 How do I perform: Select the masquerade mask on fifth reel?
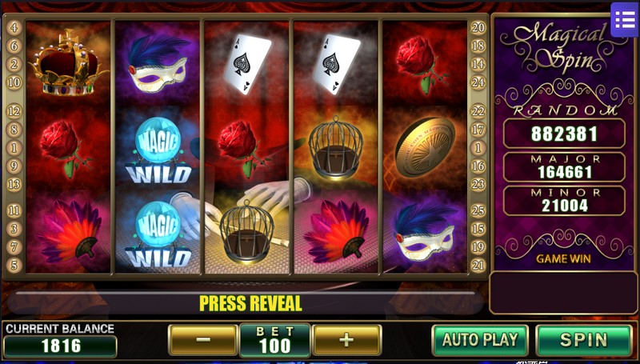coord(425,234)
